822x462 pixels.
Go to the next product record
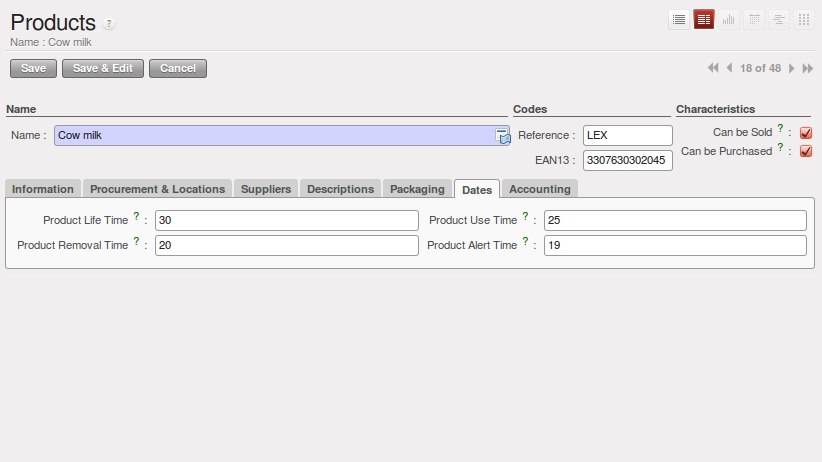click(x=792, y=68)
